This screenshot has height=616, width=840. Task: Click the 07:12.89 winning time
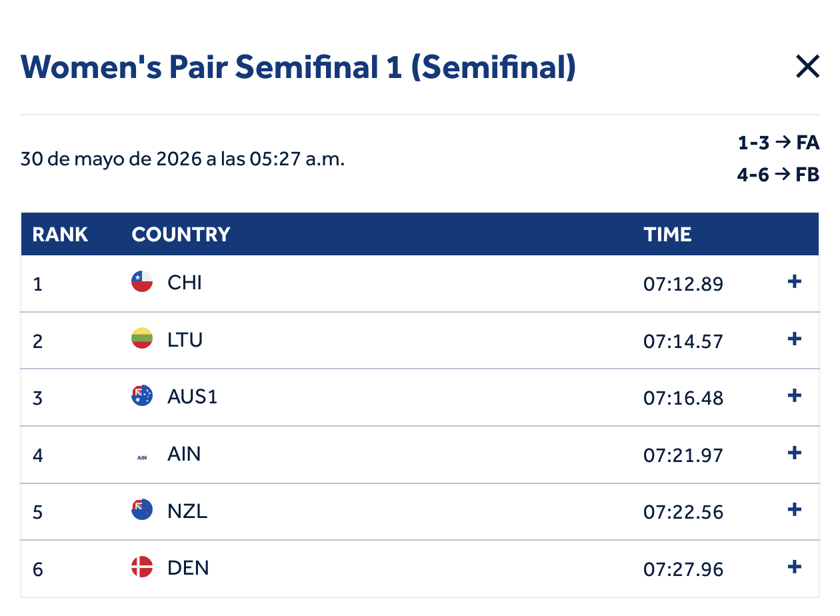tap(683, 284)
